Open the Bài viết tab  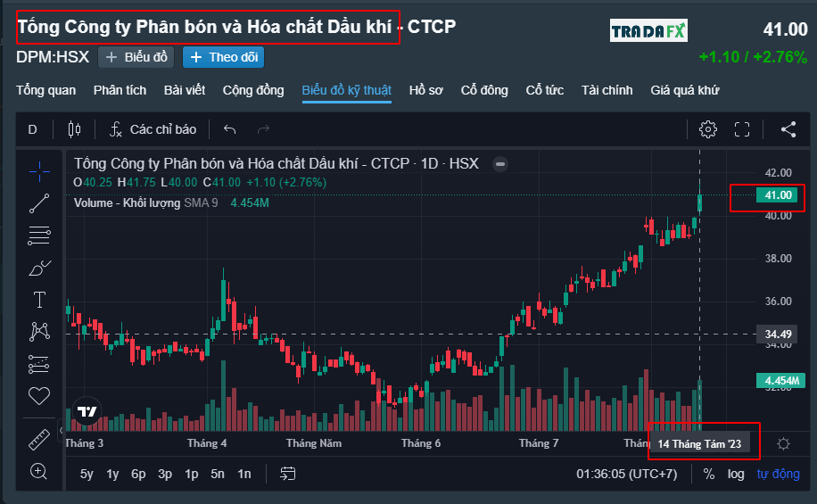click(x=185, y=90)
